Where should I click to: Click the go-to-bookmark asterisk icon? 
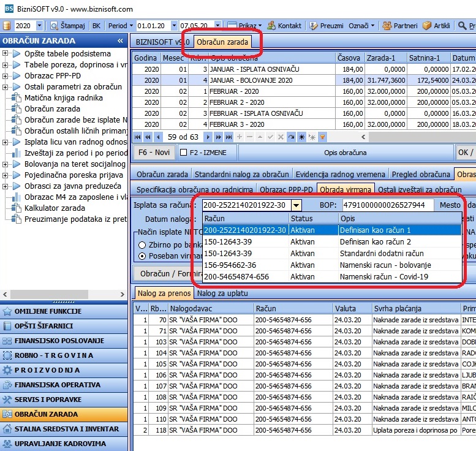312,137
